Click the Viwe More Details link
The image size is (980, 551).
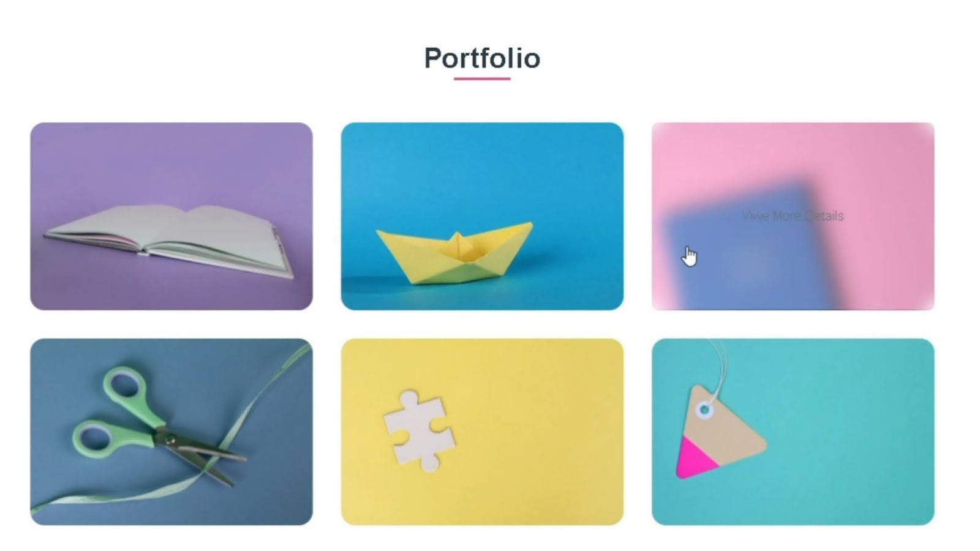(x=793, y=216)
